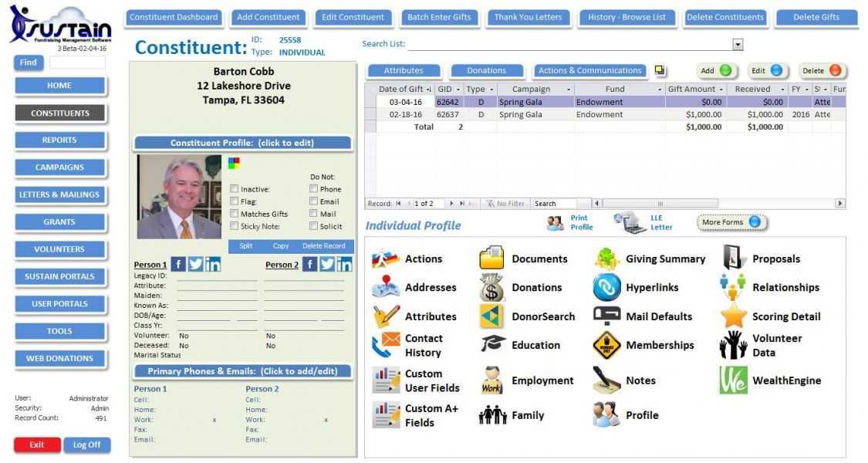
Task: Click the Search box in the record filter bar
Action: tap(559, 203)
